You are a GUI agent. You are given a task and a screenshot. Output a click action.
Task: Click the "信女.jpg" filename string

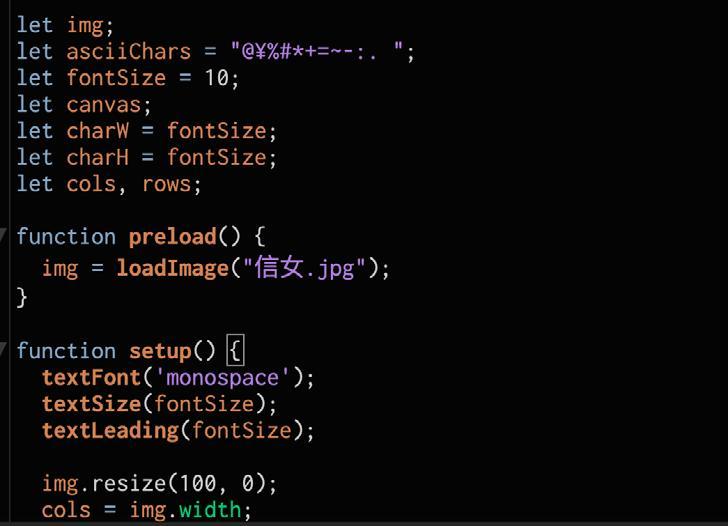pos(304,268)
